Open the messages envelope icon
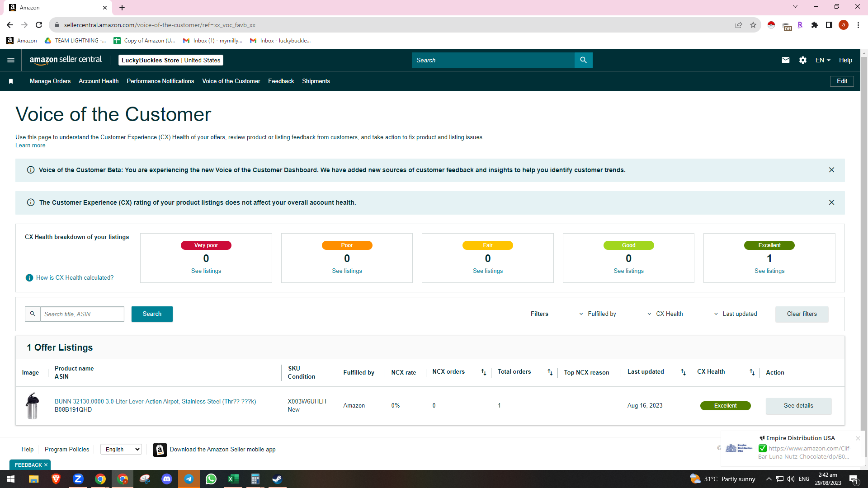The image size is (868, 488). [x=786, y=60]
